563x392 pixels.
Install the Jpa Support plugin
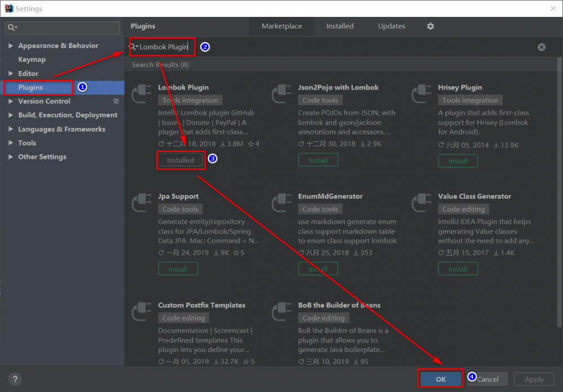tap(178, 269)
